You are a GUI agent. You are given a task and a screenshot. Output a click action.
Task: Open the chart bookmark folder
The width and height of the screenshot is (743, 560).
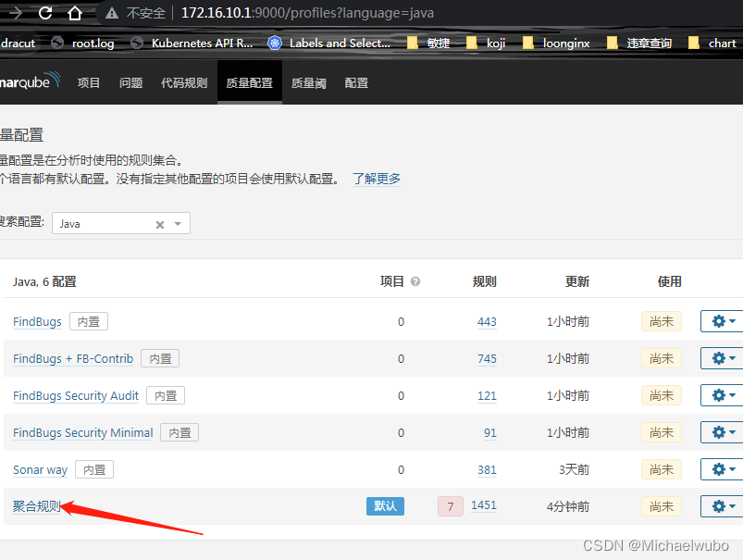712,44
